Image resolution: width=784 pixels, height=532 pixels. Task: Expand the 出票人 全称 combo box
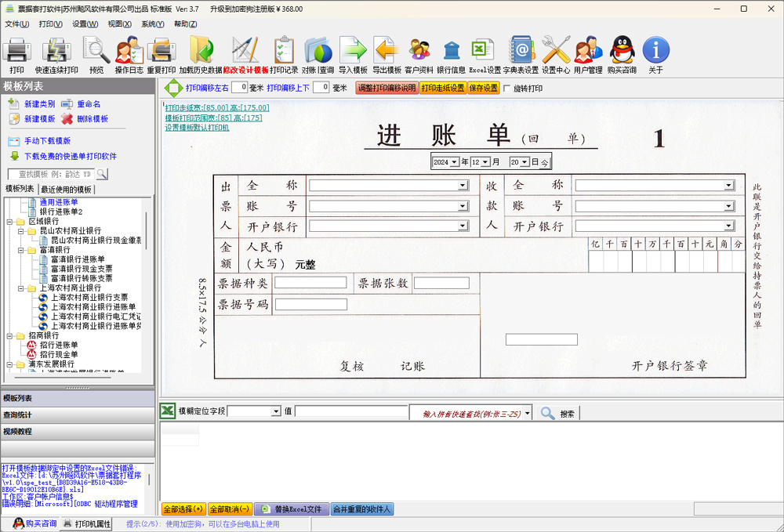point(463,186)
